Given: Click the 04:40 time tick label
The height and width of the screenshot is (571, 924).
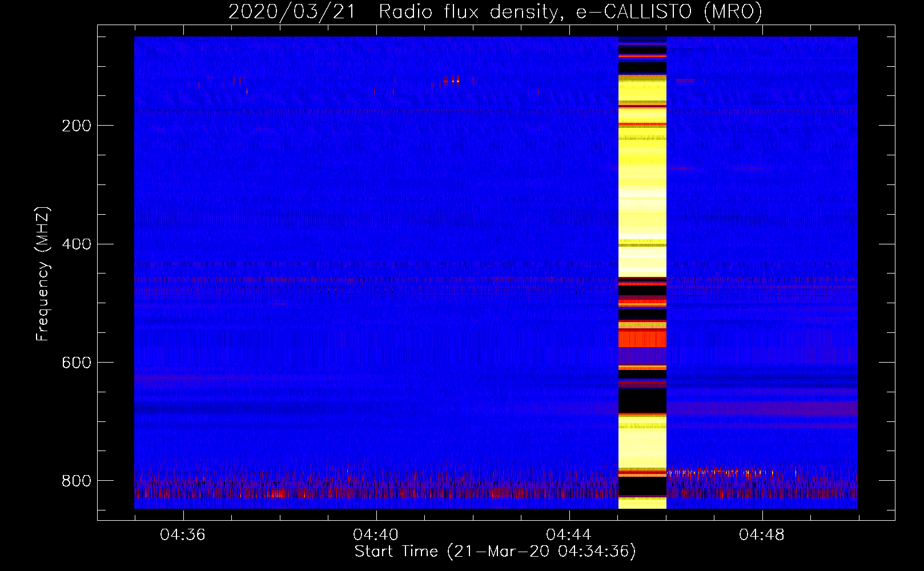Looking at the screenshot, I should 376,535.
